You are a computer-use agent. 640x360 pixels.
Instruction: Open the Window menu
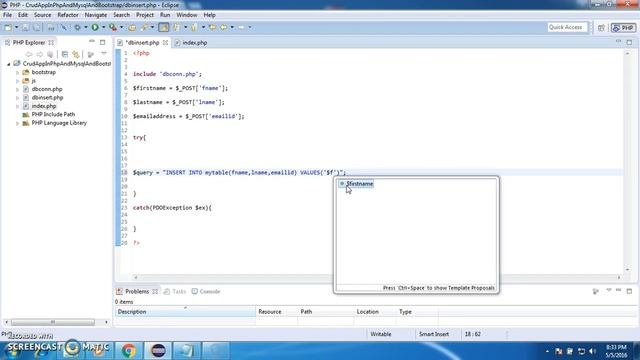(x=187, y=15)
